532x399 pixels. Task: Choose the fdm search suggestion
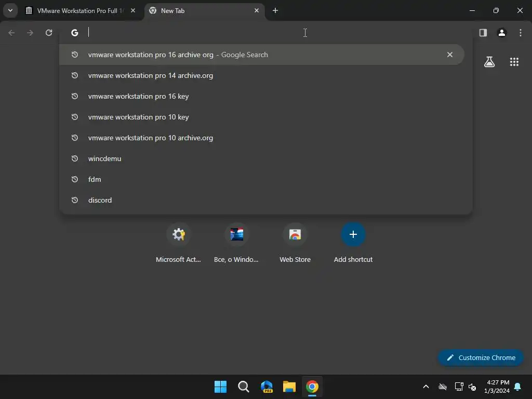(262, 179)
